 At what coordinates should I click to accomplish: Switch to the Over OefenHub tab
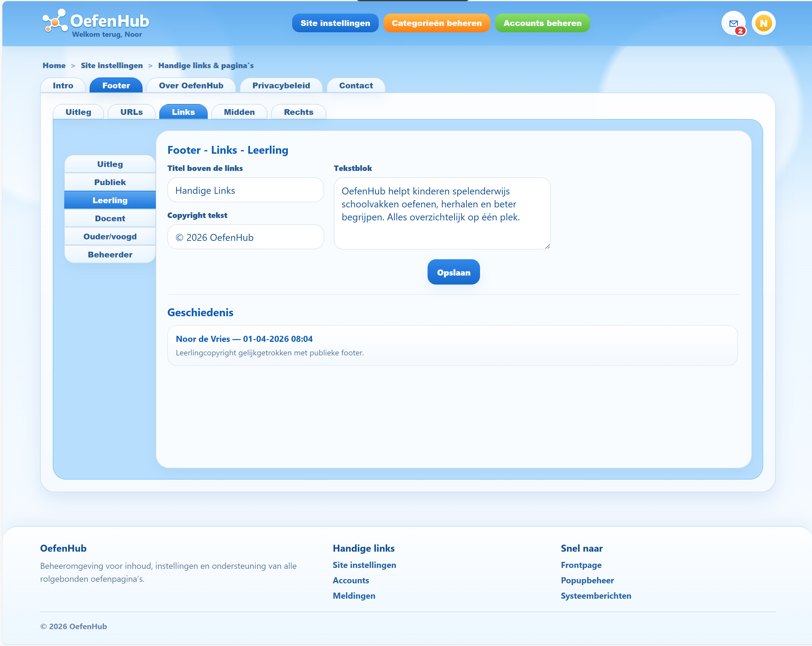(x=191, y=85)
